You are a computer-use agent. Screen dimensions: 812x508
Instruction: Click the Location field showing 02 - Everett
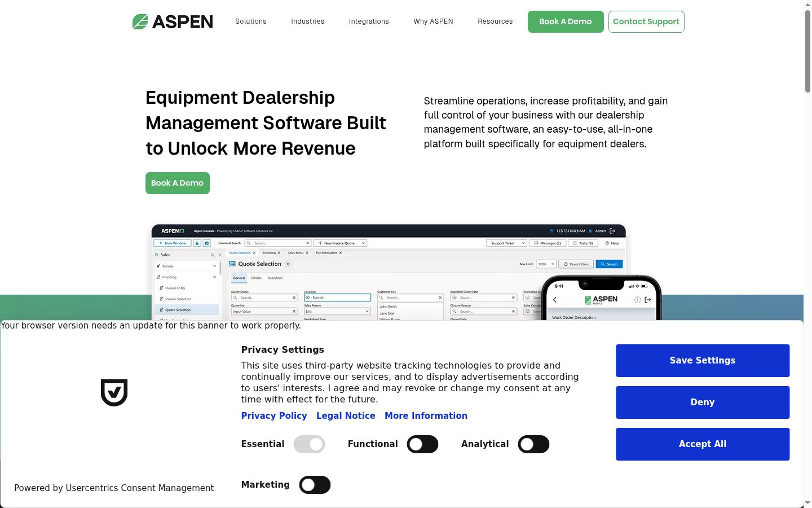click(x=337, y=297)
